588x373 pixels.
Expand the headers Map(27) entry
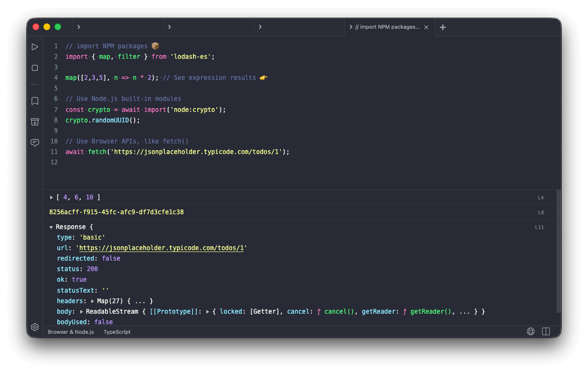93,301
